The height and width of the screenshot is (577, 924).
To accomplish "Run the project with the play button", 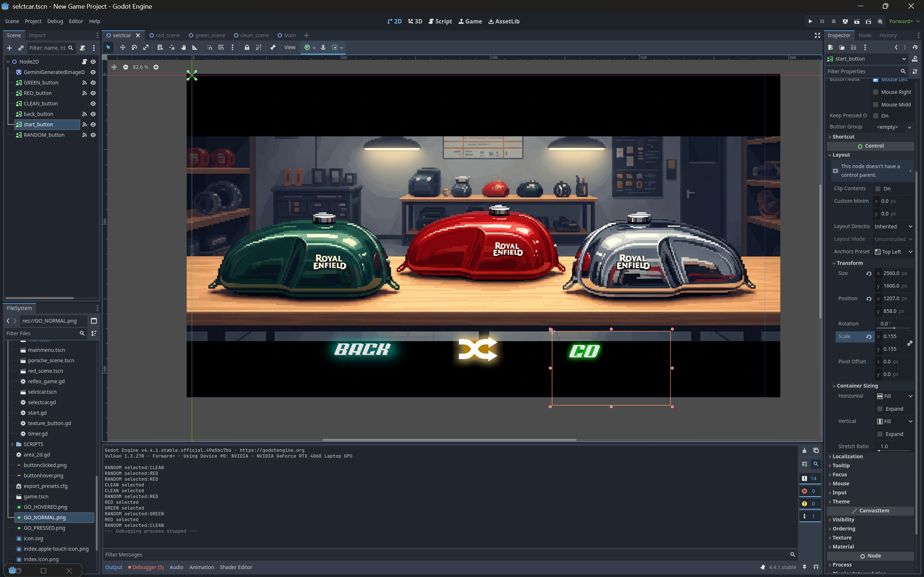I will click(x=810, y=21).
